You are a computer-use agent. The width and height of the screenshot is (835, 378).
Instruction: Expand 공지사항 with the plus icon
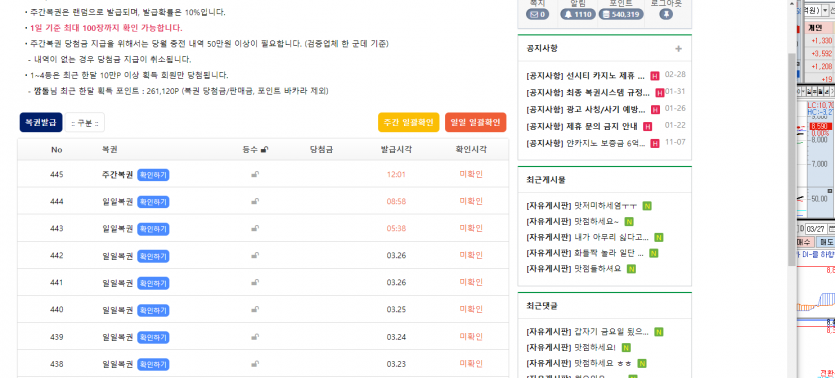678,49
